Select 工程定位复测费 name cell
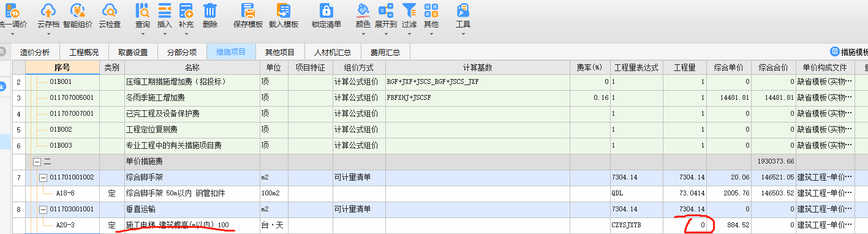 192,129
